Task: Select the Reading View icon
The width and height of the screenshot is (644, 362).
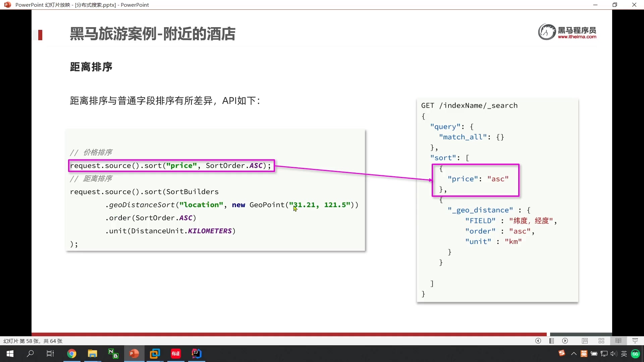Action: click(x=618, y=341)
